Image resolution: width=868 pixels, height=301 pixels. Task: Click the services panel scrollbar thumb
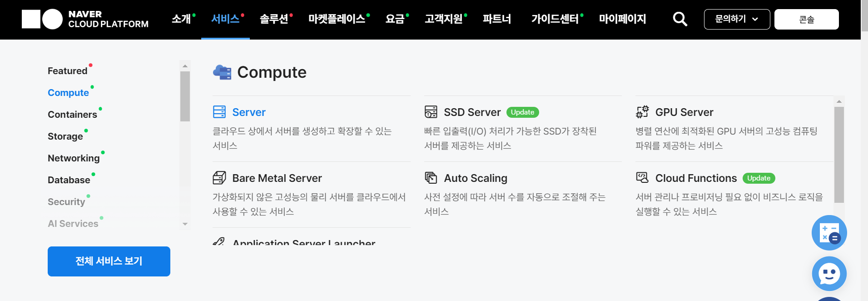pos(839,155)
